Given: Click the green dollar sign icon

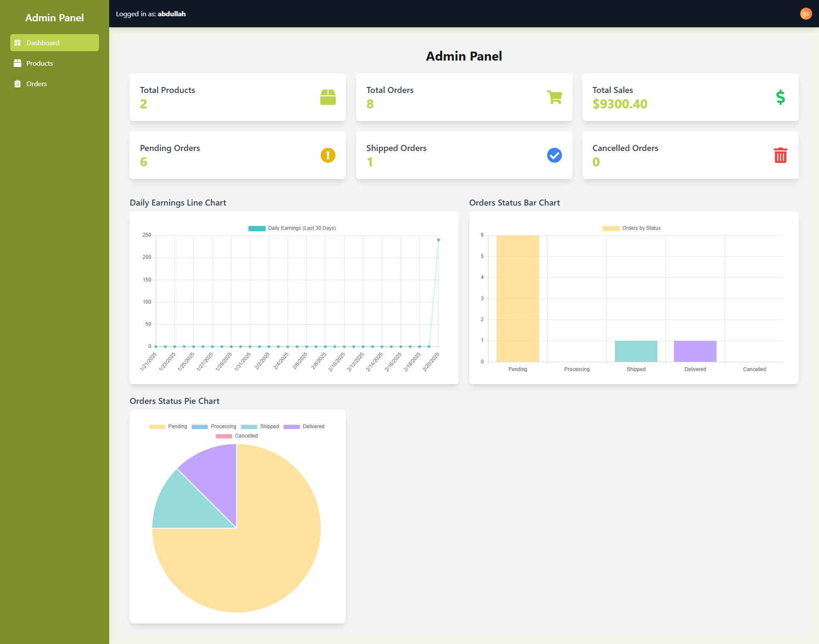Looking at the screenshot, I should 780,97.
